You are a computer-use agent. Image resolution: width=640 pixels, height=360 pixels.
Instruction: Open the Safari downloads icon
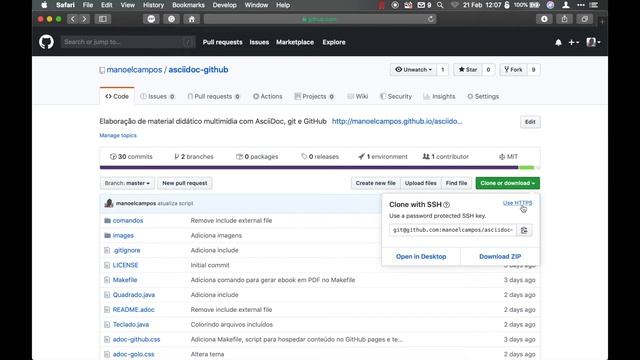pyautogui.click(x=544, y=19)
